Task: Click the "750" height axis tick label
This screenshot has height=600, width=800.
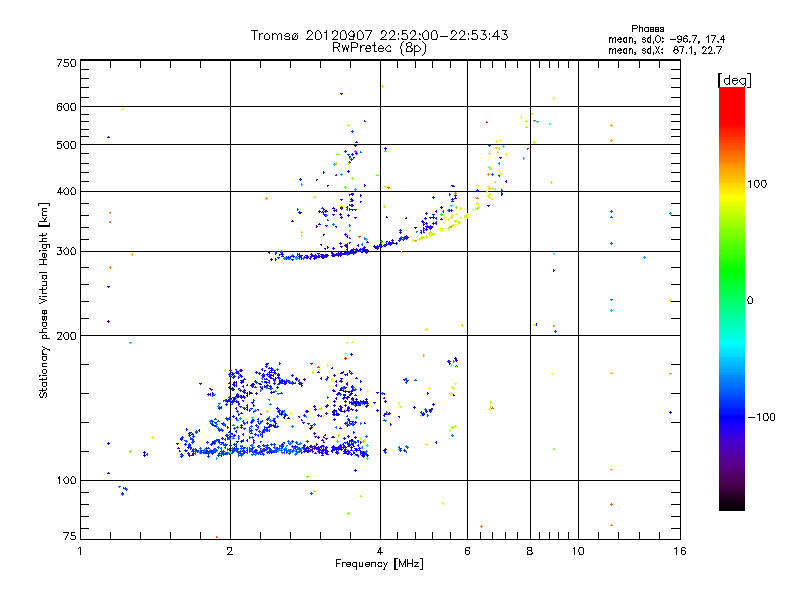Action: [66, 63]
